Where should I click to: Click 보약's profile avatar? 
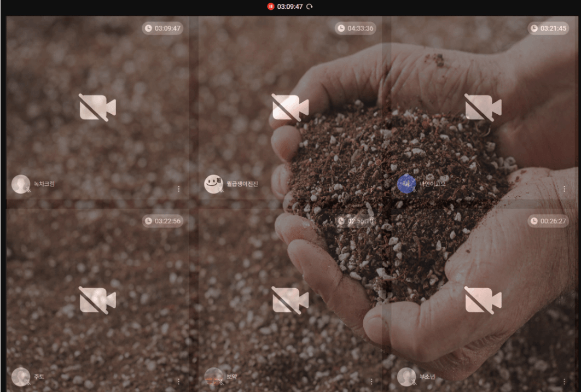(x=213, y=377)
